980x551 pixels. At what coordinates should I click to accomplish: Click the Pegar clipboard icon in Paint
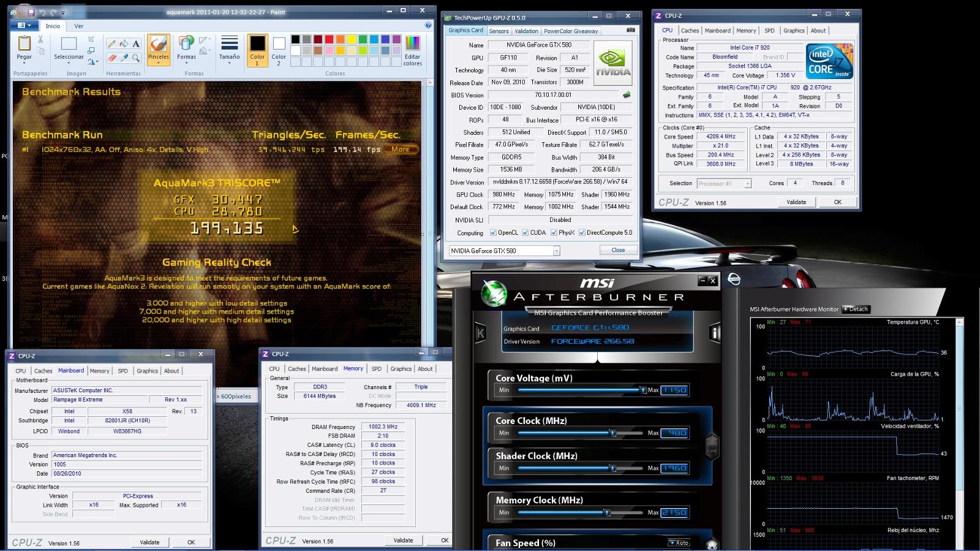click(x=24, y=44)
